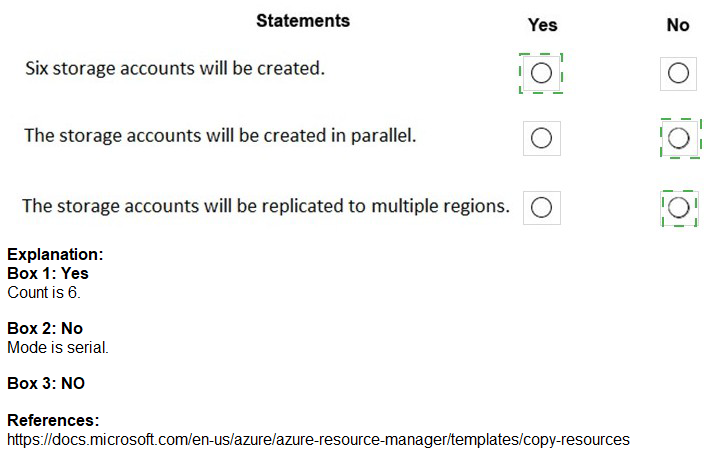Click the References heading

[53, 421]
